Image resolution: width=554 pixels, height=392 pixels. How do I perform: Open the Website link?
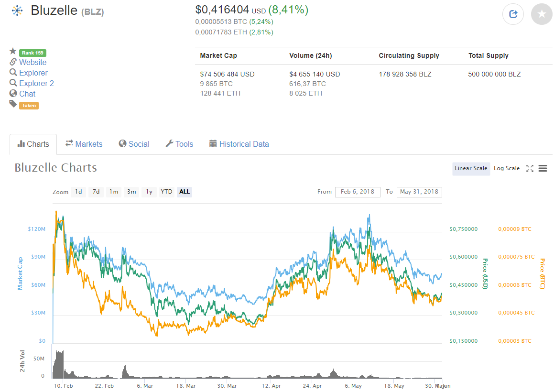tap(33, 62)
